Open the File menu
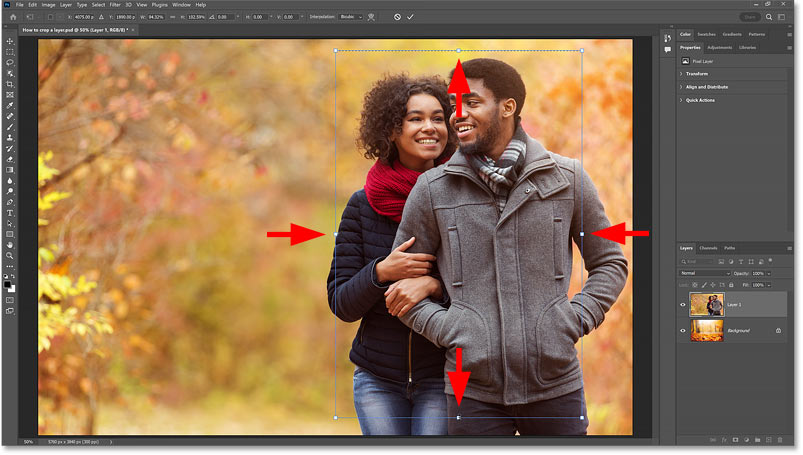The height and width of the screenshot is (455, 803). click(19, 5)
